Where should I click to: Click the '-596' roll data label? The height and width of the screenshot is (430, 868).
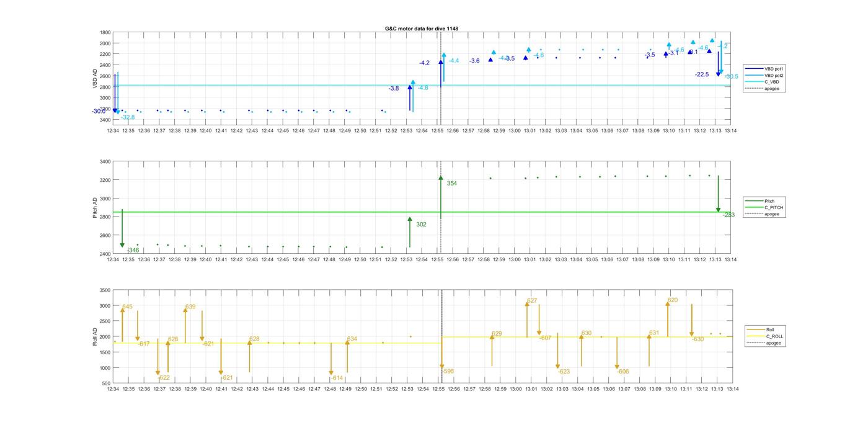pyautogui.click(x=448, y=371)
